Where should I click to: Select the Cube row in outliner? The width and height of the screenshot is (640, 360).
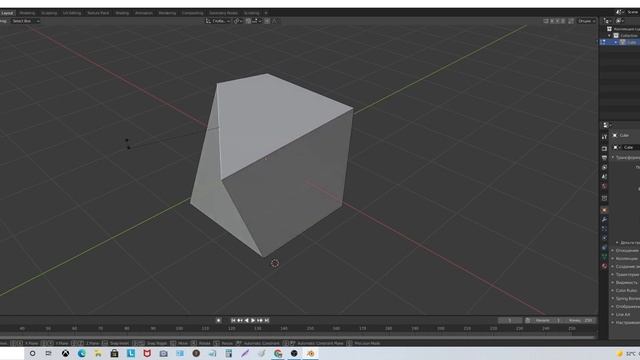pyautogui.click(x=620, y=42)
